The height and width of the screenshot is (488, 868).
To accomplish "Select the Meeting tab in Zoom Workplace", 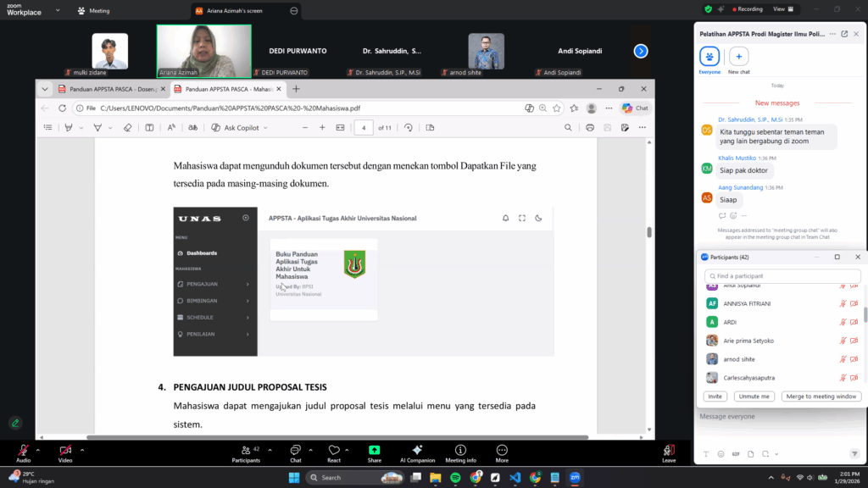I will pyautogui.click(x=93, y=11).
